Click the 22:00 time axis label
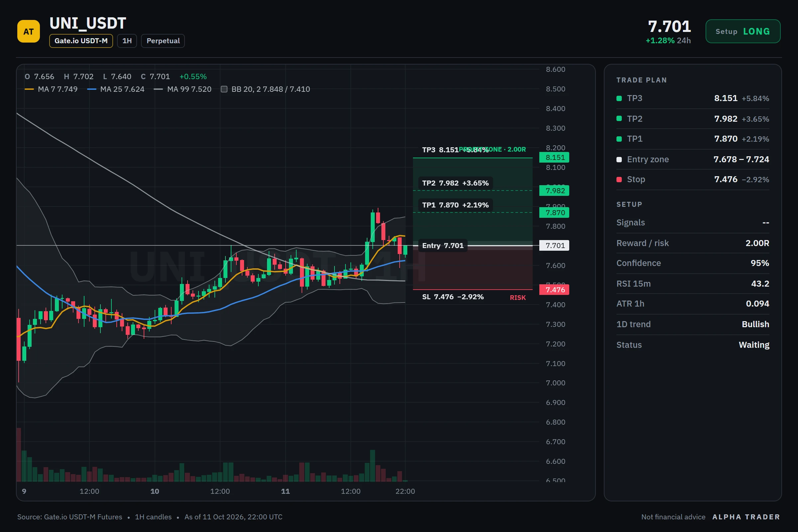Screen dimensions: 798x532 click(405, 491)
